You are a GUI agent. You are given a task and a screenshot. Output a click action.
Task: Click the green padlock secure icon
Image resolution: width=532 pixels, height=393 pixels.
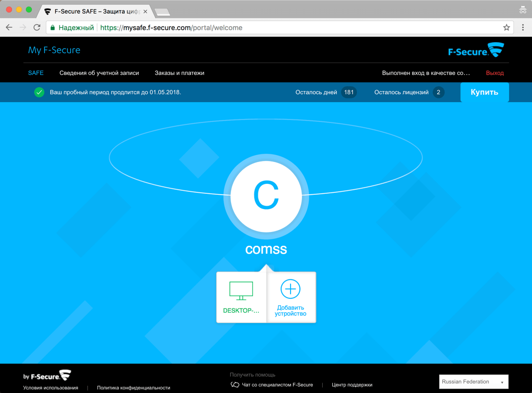[x=53, y=28]
